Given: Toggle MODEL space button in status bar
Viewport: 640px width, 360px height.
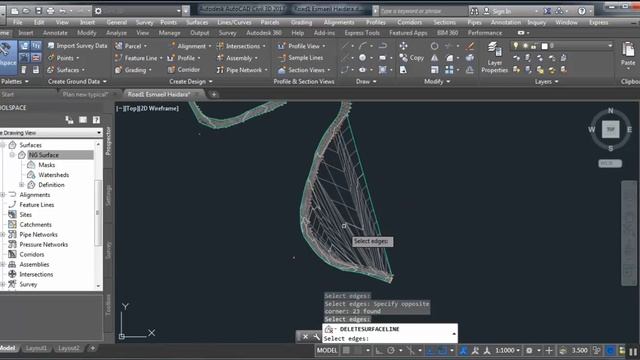Looking at the screenshot, I should 327,350.
